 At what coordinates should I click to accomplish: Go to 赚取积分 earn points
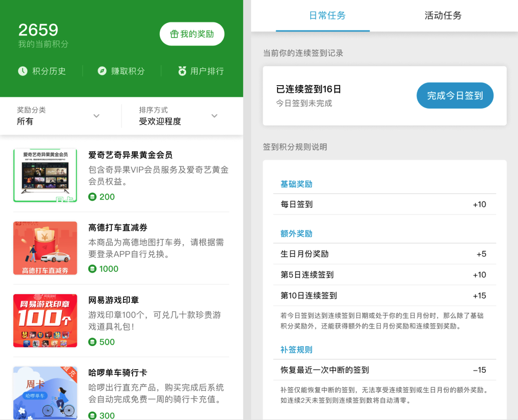pyautogui.click(x=121, y=71)
